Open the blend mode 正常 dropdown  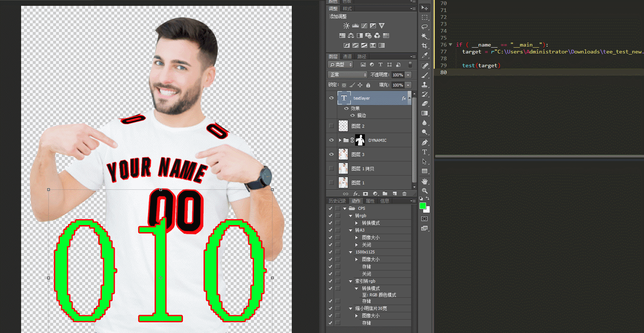click(x=347, y=75)
